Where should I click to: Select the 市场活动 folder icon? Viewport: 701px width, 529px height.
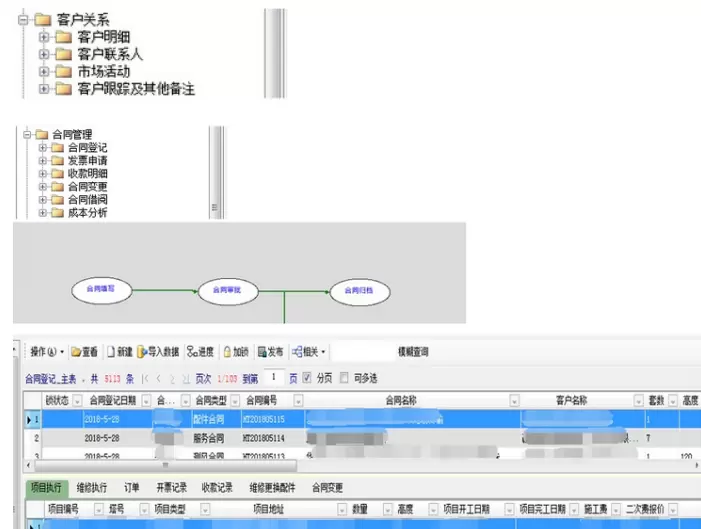click(x=63, y=72)
